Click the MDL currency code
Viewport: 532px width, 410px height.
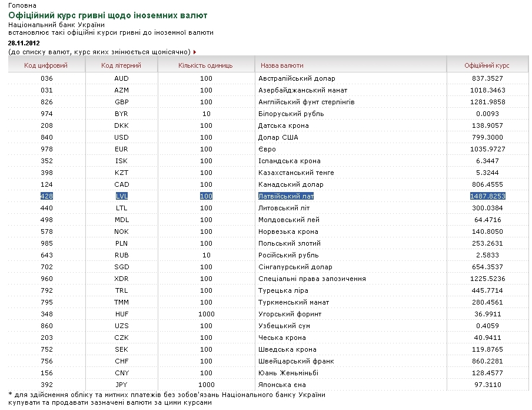point(121,220)
